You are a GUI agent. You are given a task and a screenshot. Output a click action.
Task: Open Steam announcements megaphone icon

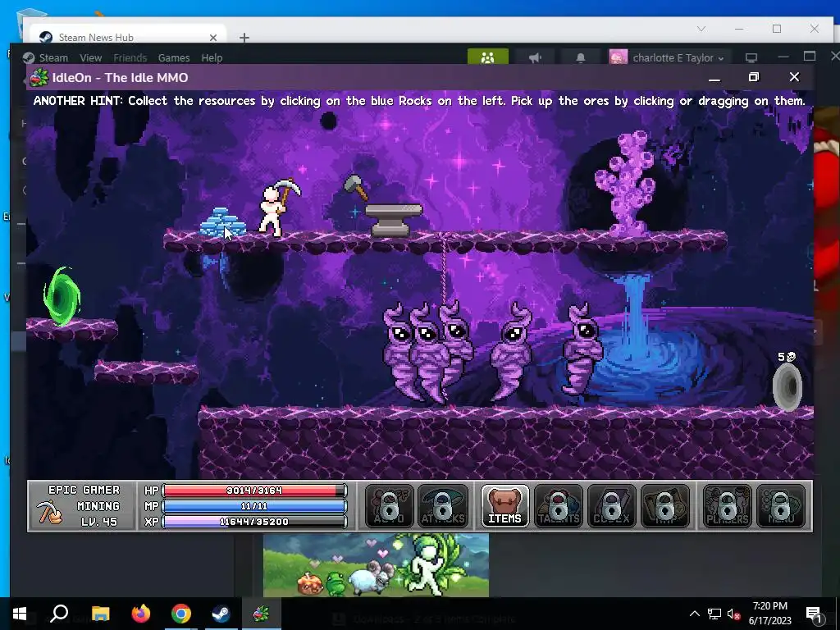coord(535,57)
